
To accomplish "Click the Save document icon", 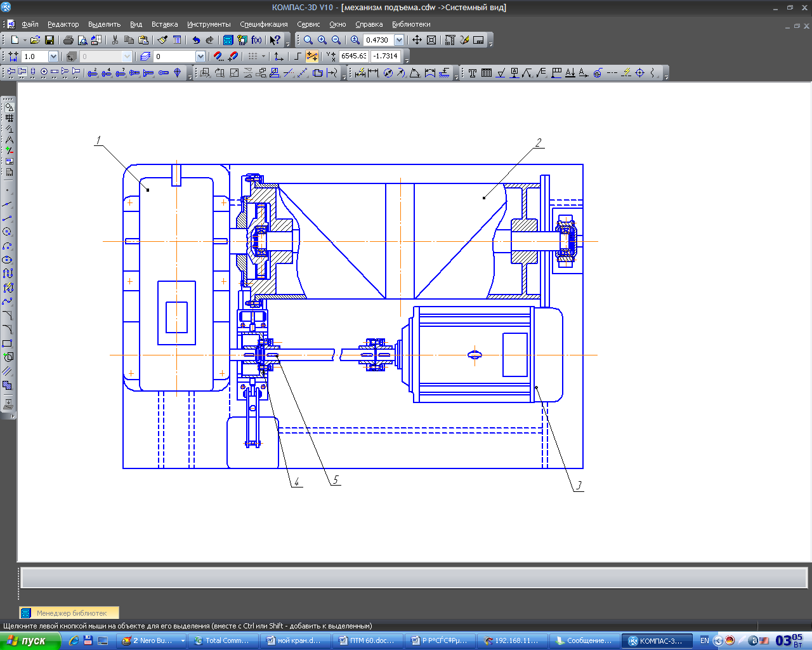I will pos(49,40).
